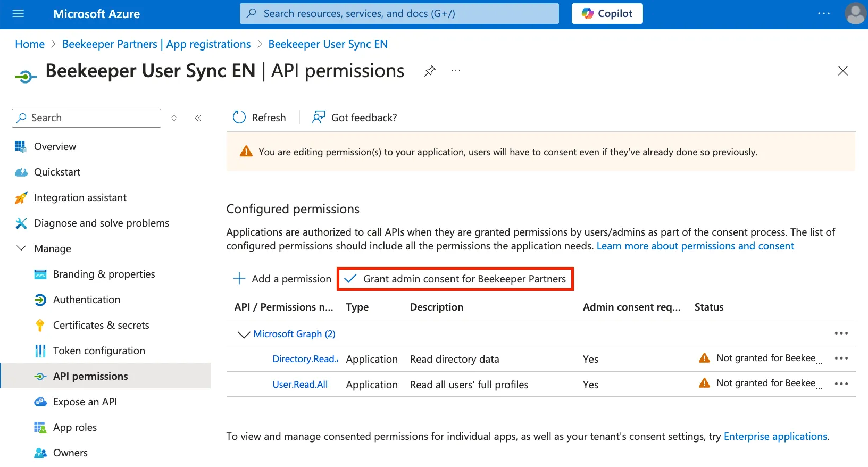Viewport: 868px width, 467px height.
Task: Open the Directory.Read.All permission link
Action: coord(305,359)
